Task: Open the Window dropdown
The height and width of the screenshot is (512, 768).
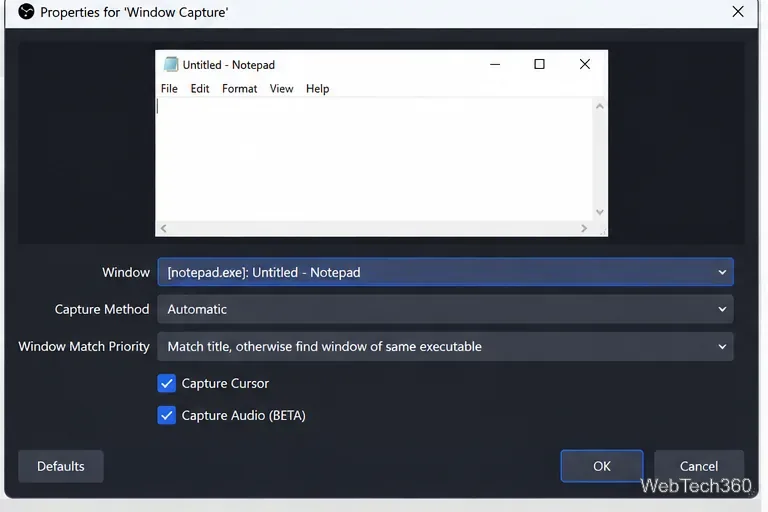Action: click(x=445, y=272)
